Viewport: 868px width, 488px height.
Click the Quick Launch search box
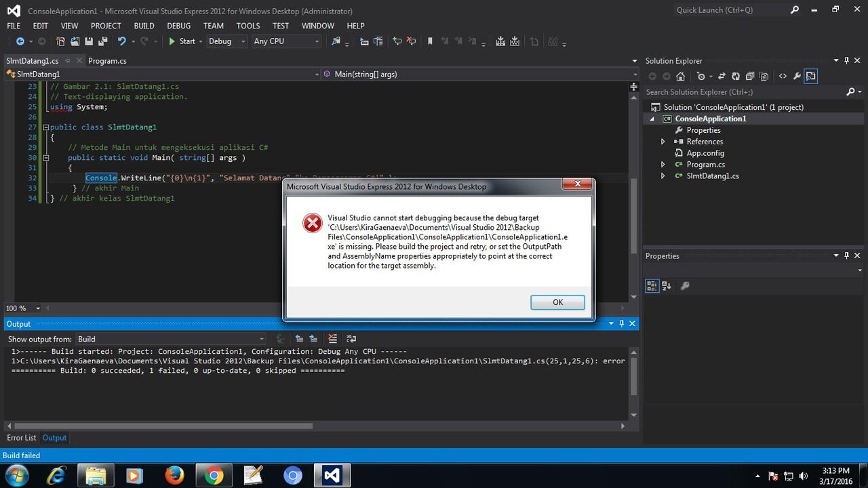[738, 10]
